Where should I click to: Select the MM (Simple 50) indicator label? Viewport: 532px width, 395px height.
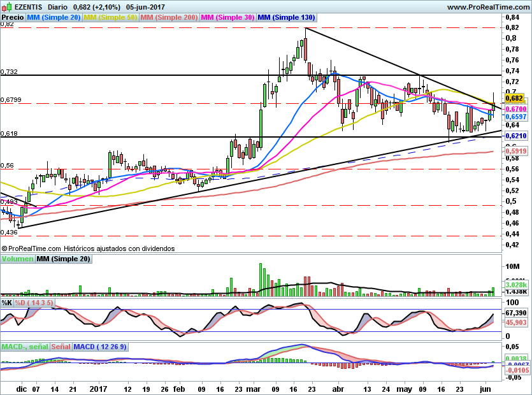[110, 17]
